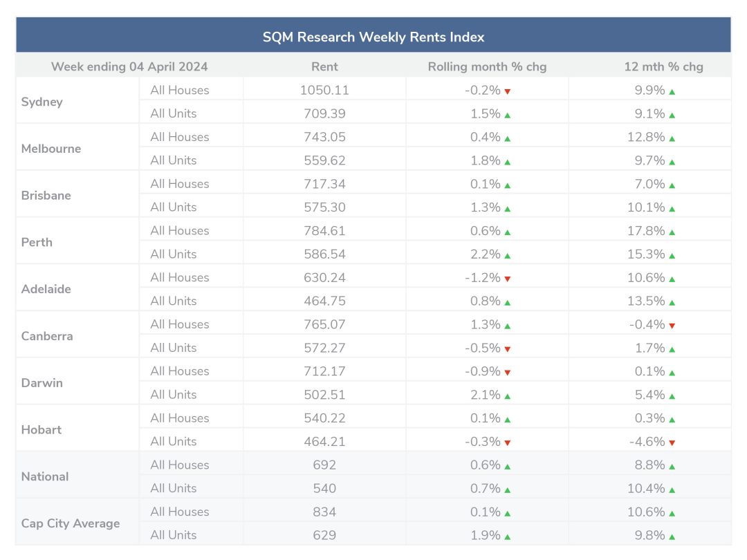Click Canberra units rent 572.27

point(324,348)
